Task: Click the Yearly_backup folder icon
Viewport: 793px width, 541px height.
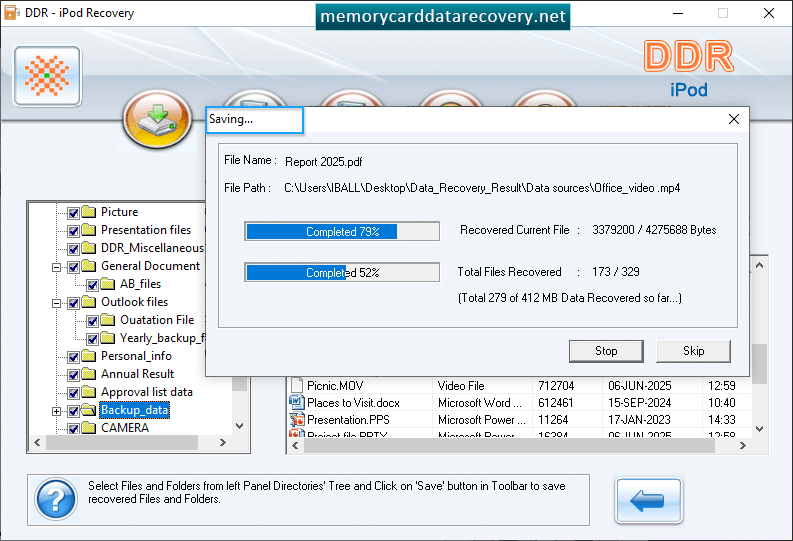Action: tap(108, 338)
